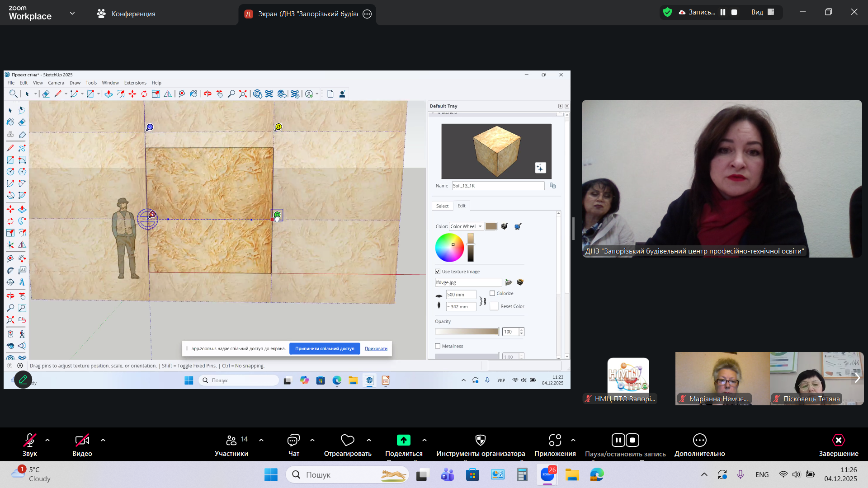Click the Windows Пошук taskbar search box

coord(347,474)
